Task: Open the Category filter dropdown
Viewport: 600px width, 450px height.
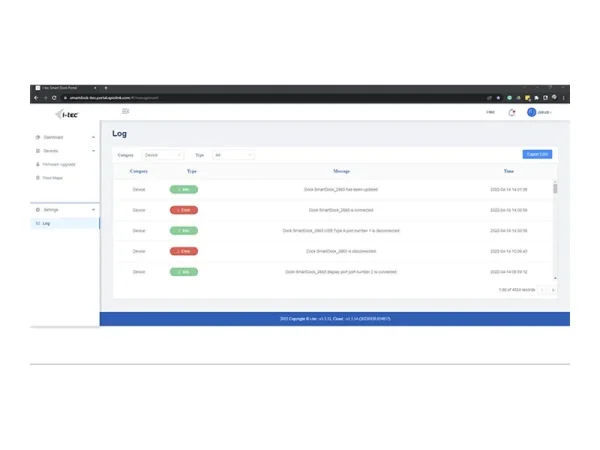Action: click(x=163, y=155)
